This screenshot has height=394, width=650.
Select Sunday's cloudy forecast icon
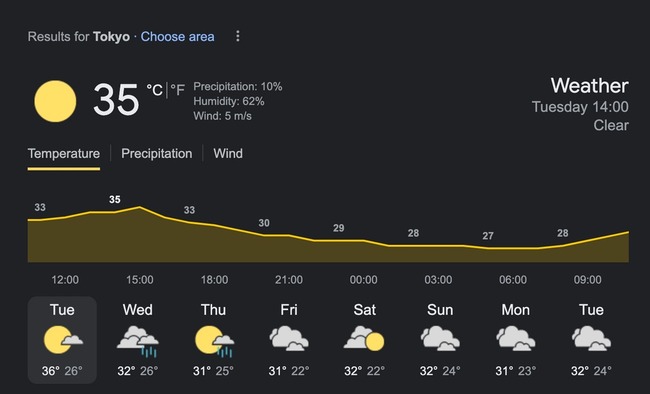click(x=440, y=338)
